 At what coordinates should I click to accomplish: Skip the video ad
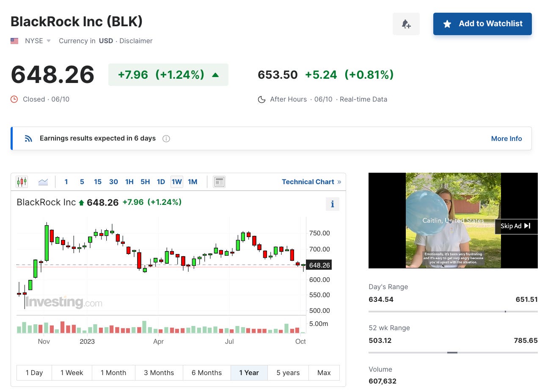point(516,226)
